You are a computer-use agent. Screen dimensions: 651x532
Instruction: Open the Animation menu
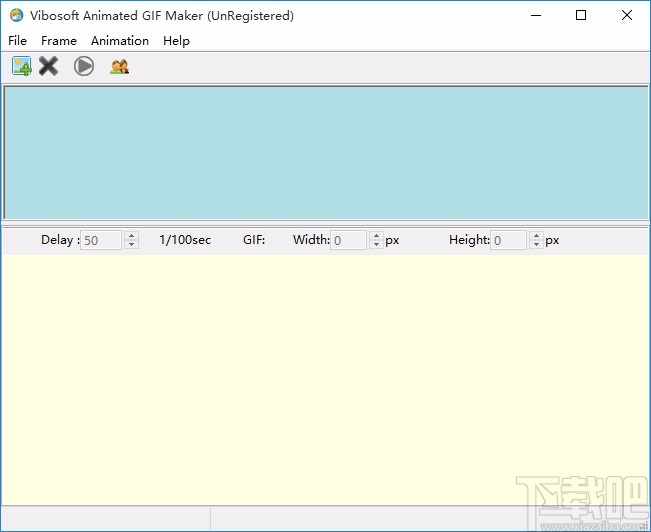(120, 41)
